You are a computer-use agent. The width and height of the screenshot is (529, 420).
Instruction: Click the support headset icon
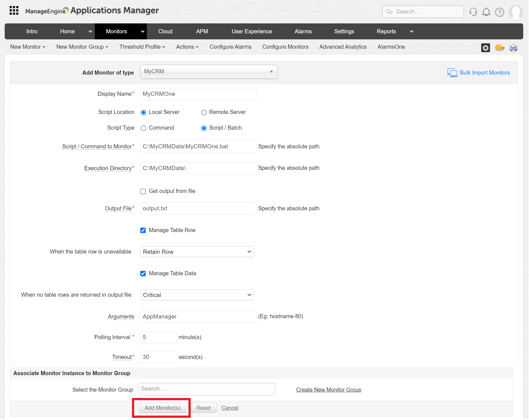[473, 12]
